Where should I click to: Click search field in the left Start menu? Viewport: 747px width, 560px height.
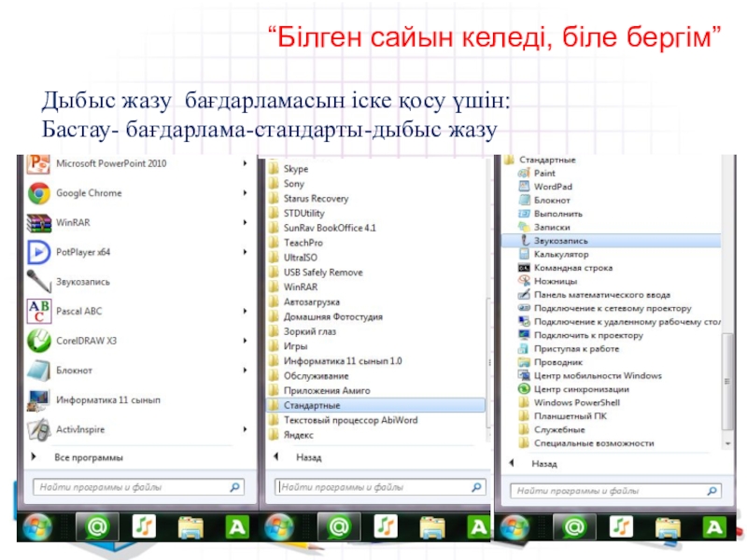point(138,487)
